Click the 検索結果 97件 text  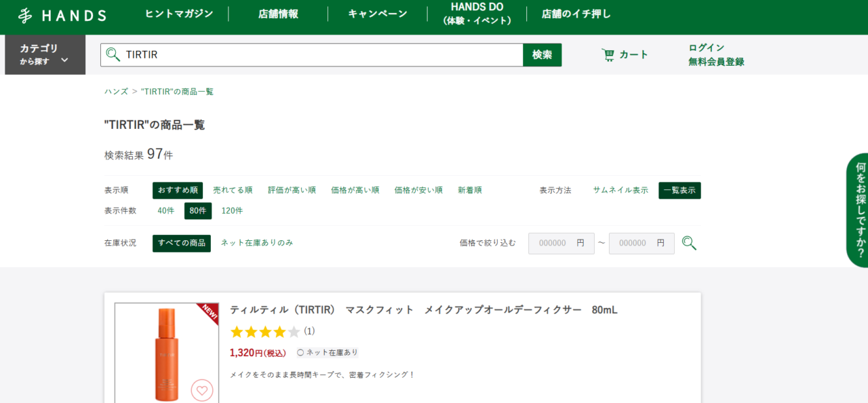(138, 154)
